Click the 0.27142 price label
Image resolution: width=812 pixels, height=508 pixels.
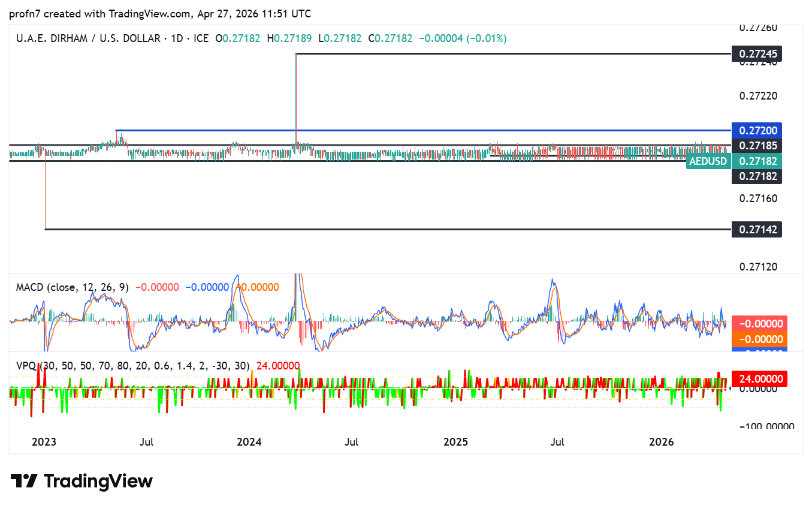(757, 229)
